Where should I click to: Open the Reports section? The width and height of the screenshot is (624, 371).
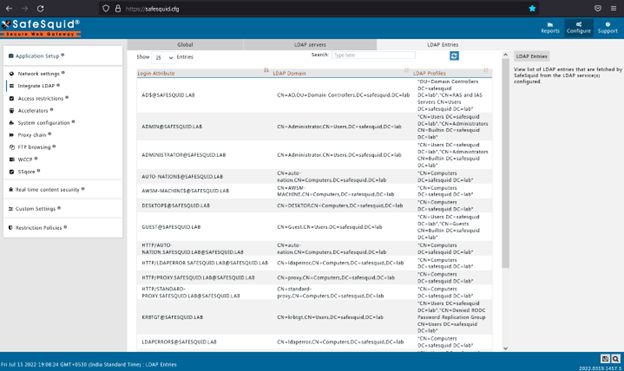[x=550, y=28]
